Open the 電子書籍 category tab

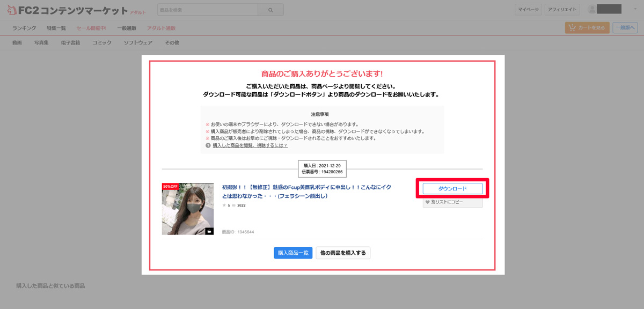pos(70,42)
